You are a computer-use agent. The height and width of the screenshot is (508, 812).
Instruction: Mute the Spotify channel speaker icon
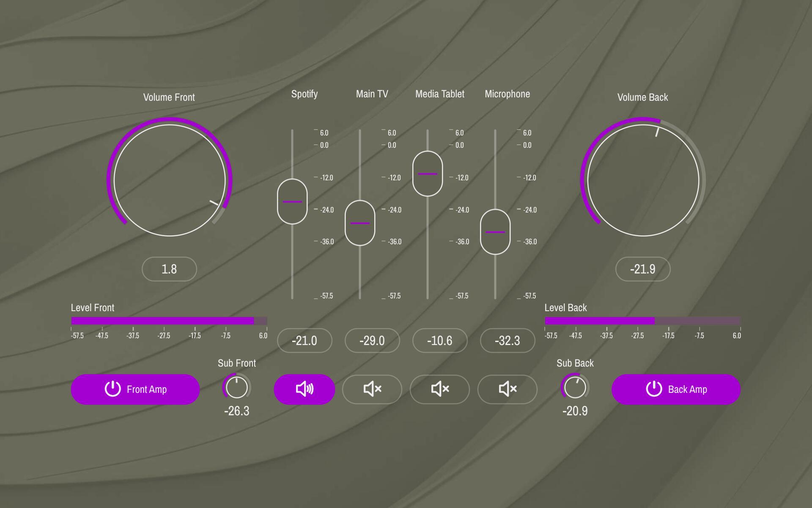(x=304, y=389)
